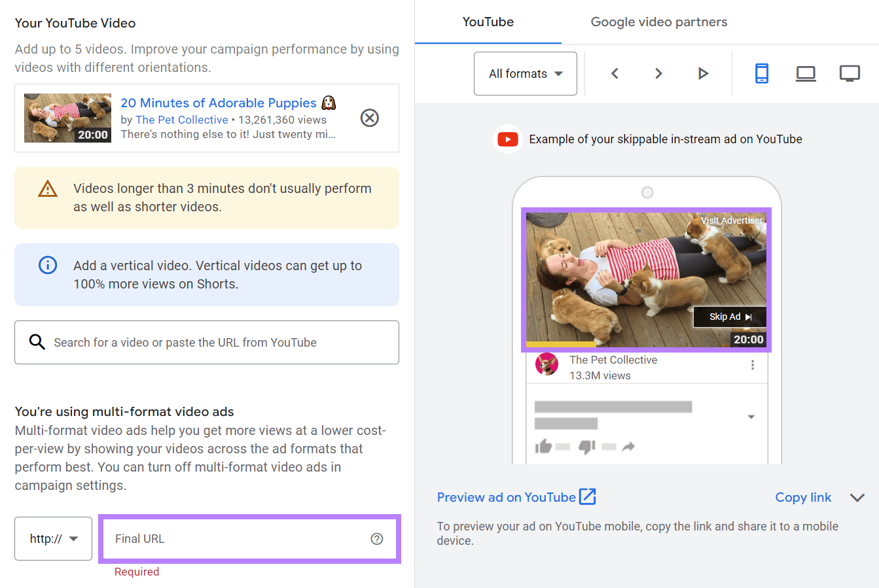
Task: Open the All formats dropdown
Action: (525, 73)
